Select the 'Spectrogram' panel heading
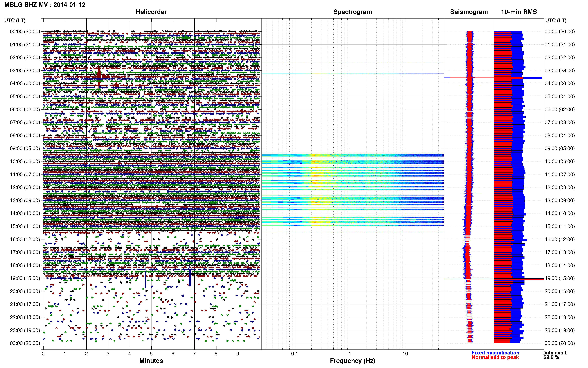The image size is (588, 368). [x=352, y=12]
